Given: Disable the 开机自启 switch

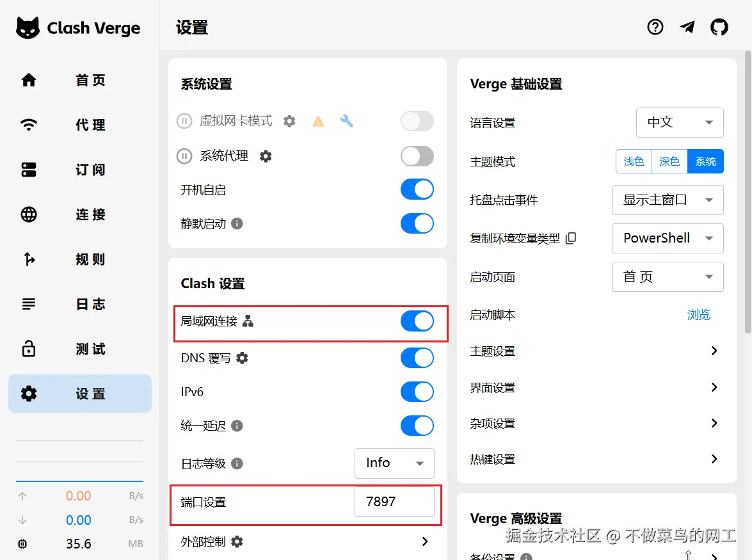Looking at the screenshot, I should click(x=417, y=189).
